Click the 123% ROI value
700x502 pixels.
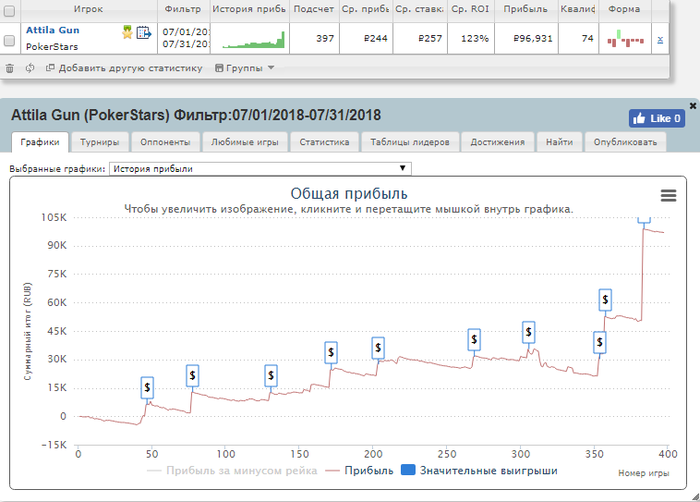tap(475, 39)
